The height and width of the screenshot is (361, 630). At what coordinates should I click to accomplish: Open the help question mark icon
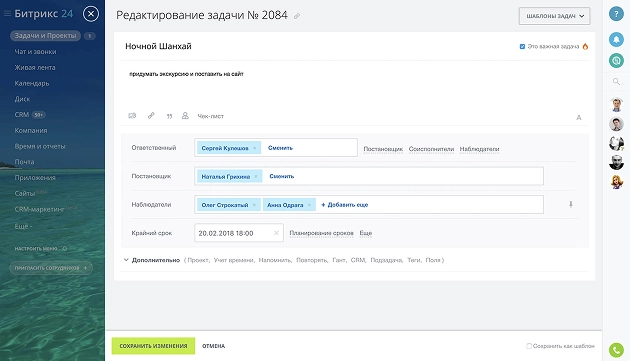tap(616, 14)
